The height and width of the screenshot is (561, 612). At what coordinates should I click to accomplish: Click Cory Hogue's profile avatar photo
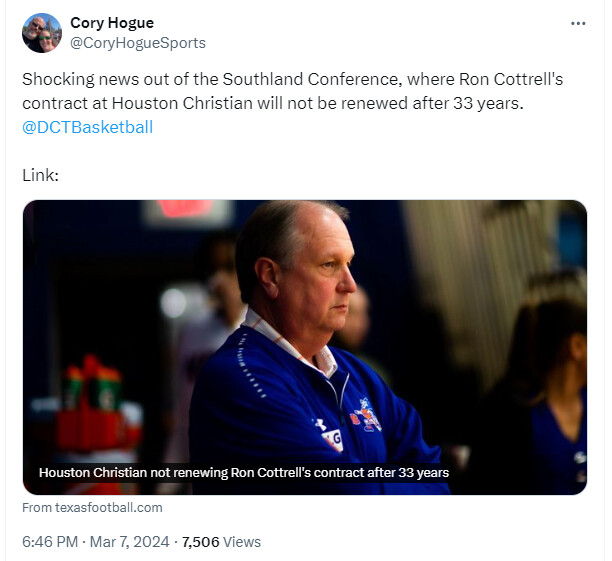click(x=42, y=33)
